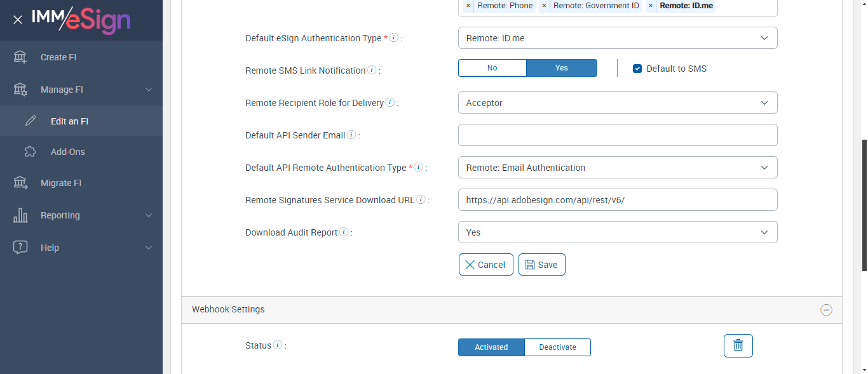Click info icon beside Remote SMS Link Notification
Viewport: 868px width, 374px height.
(x=372, y=70)
